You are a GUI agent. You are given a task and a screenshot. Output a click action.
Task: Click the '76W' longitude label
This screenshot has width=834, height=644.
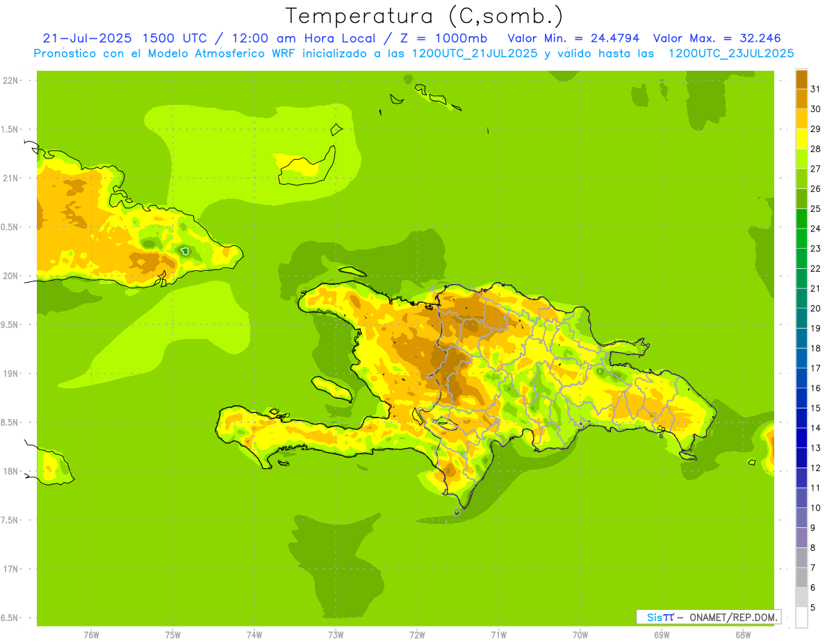(x=90, y=635)
